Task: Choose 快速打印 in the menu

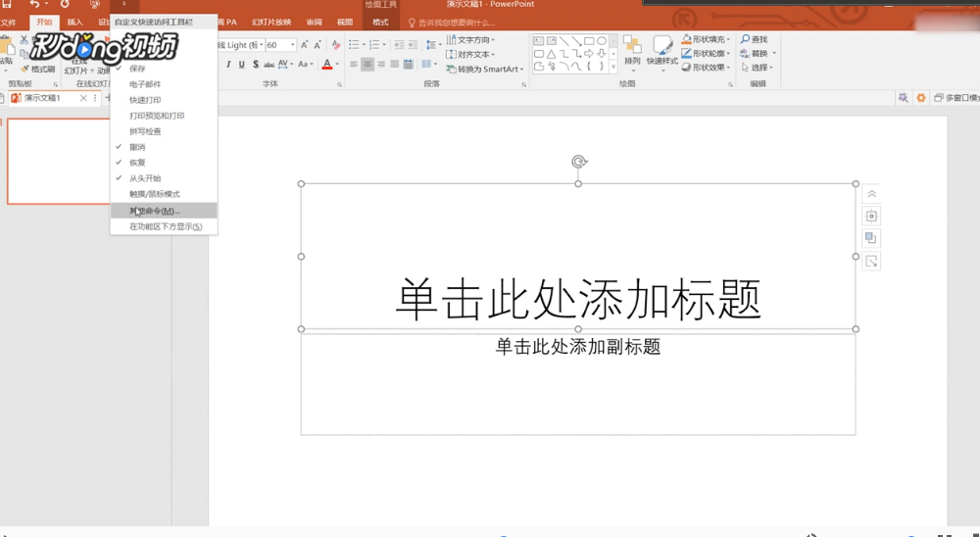Action: tap(164, 100)
